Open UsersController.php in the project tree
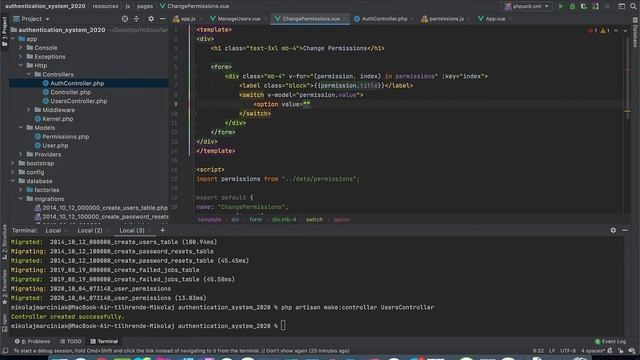640x360 pixels. pyautogui.click(x=78, y=101)
